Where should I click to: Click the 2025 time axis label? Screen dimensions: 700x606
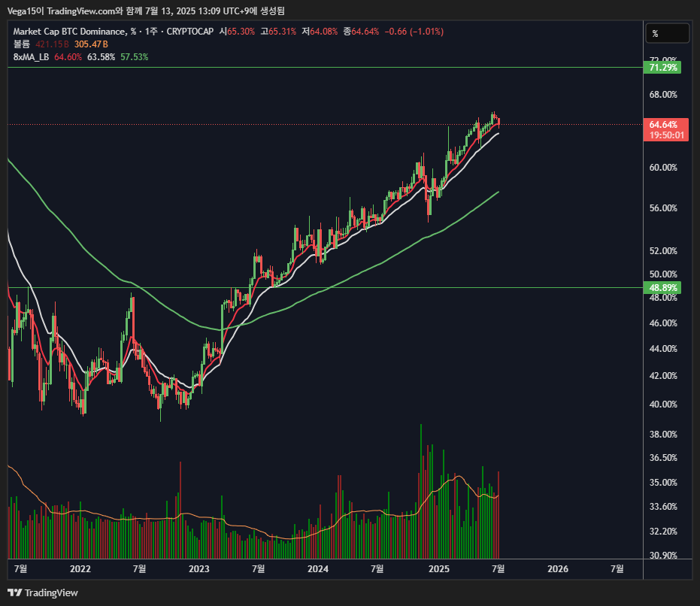click(x=439, y=569)
